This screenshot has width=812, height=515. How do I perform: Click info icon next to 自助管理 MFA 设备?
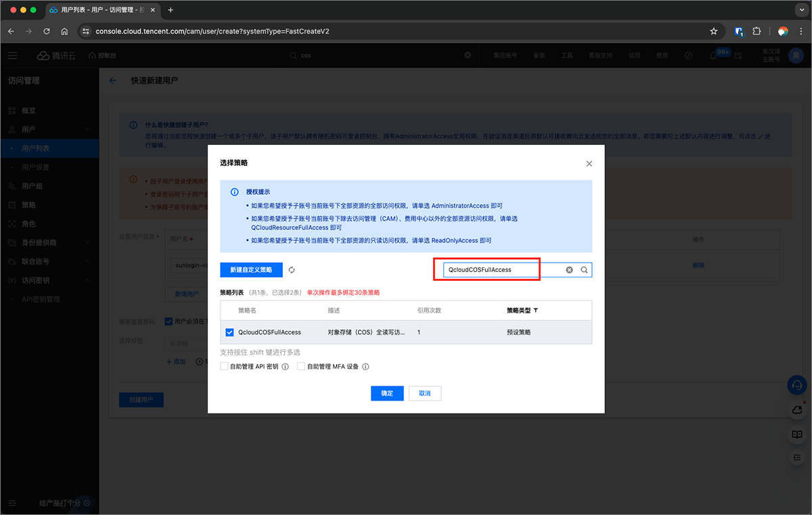365,367
